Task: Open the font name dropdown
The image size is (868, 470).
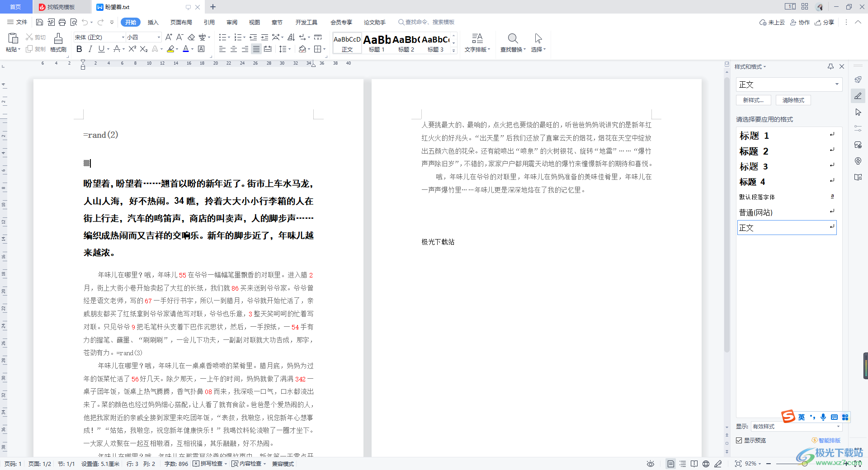Action: [x=123, y=37]
